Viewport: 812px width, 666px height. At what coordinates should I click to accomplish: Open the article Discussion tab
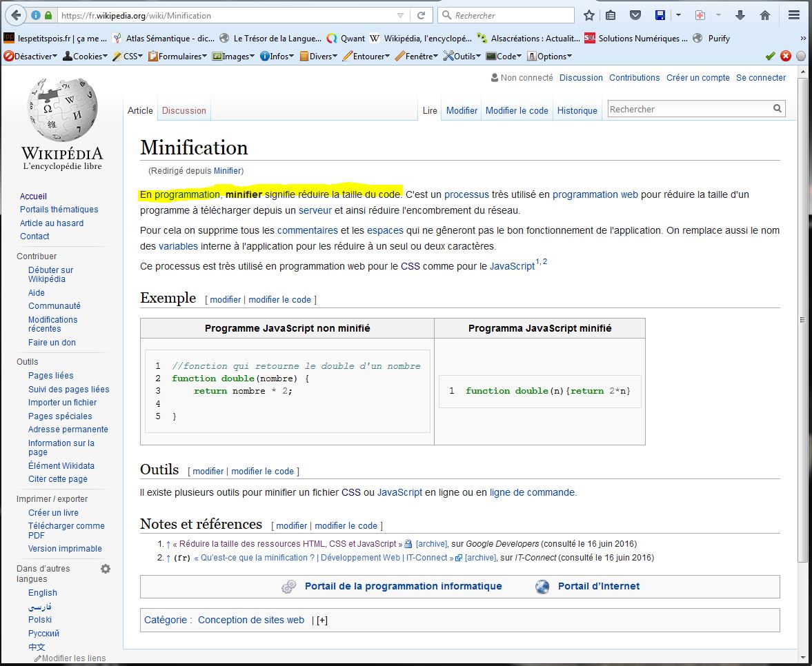click(x=184, y=110)
